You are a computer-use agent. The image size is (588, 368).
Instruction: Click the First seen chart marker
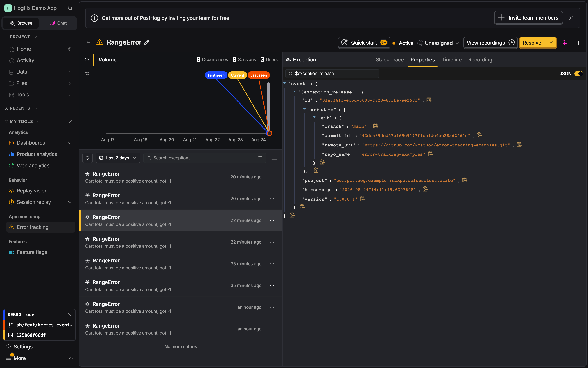[x=216, y=75]
